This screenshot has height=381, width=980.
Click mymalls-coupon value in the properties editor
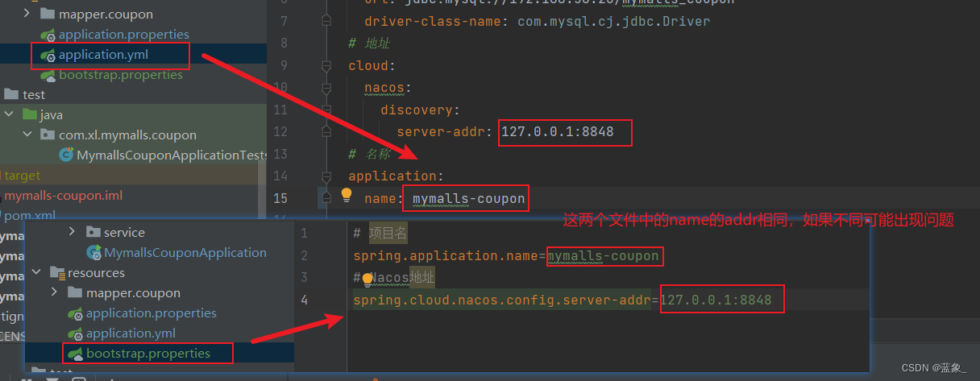603,256
